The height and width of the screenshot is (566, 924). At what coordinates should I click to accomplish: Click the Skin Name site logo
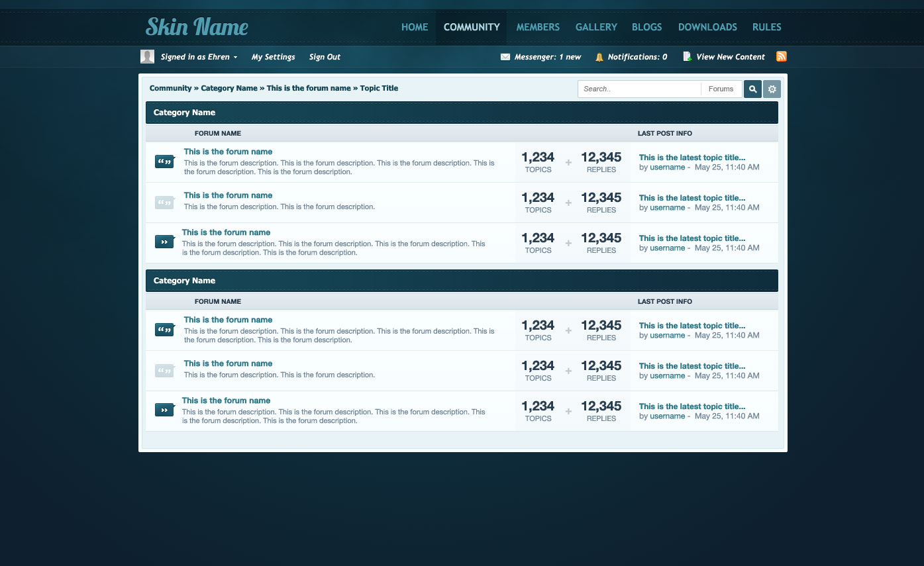pos(197,27)
